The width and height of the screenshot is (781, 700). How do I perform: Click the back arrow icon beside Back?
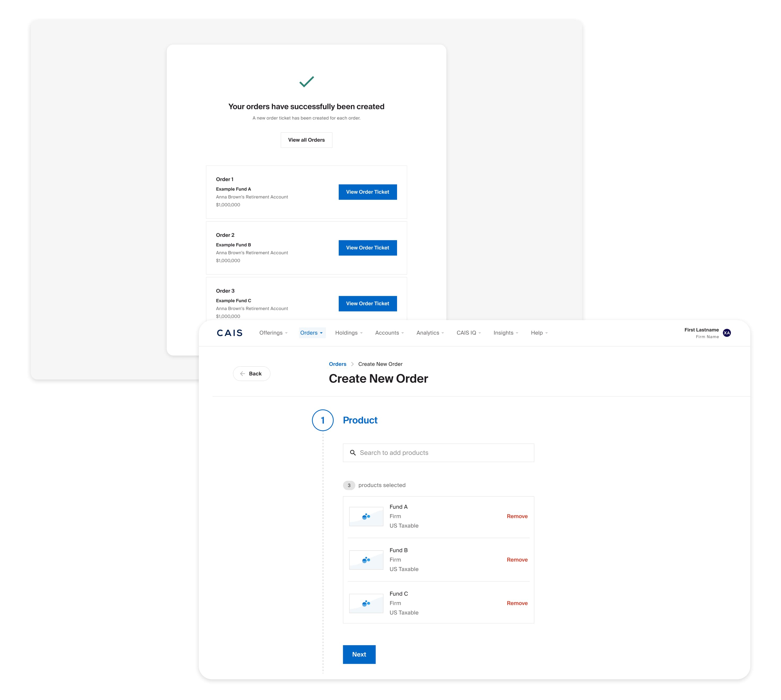point(243,374)
